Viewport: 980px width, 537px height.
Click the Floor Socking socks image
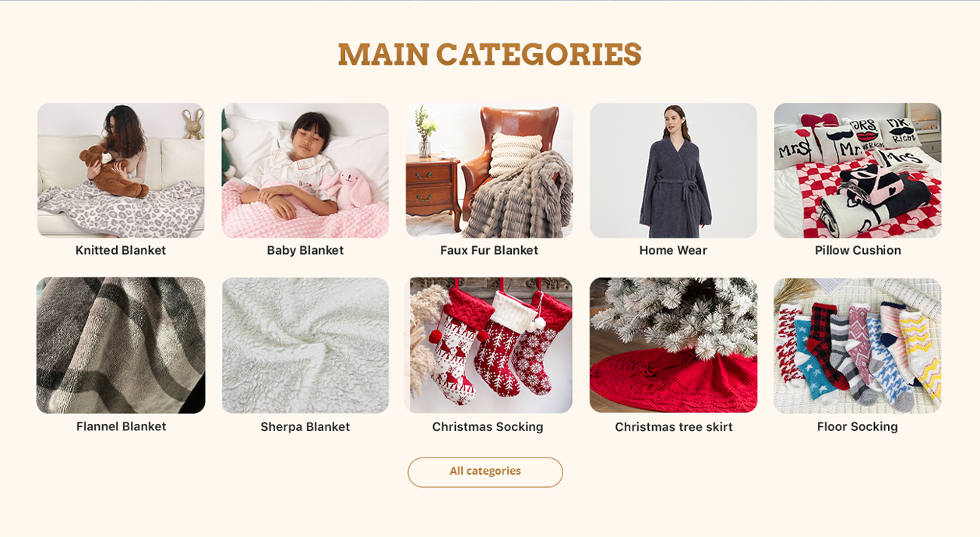point(858,345)
